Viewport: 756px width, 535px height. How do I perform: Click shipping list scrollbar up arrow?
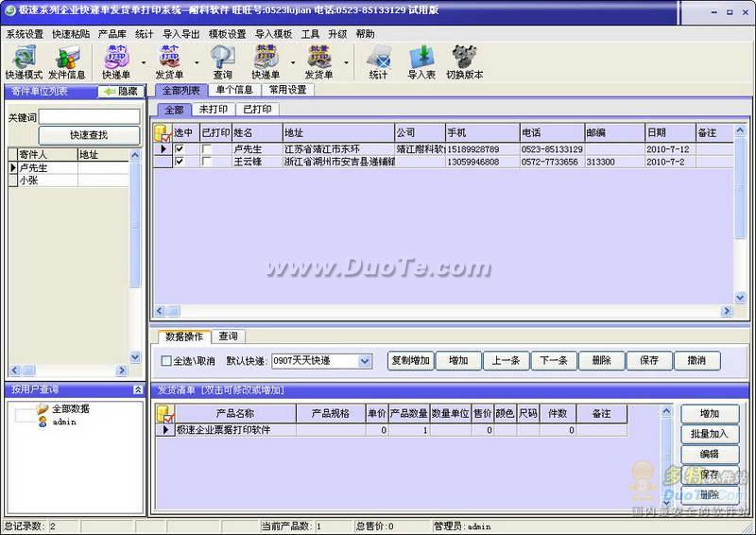[x=666, y=411]
